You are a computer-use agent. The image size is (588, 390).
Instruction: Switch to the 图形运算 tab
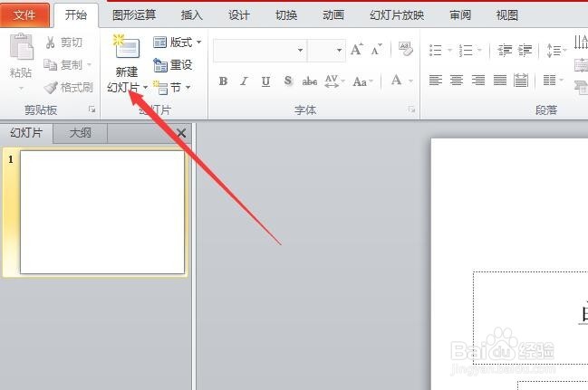point(134,15)
